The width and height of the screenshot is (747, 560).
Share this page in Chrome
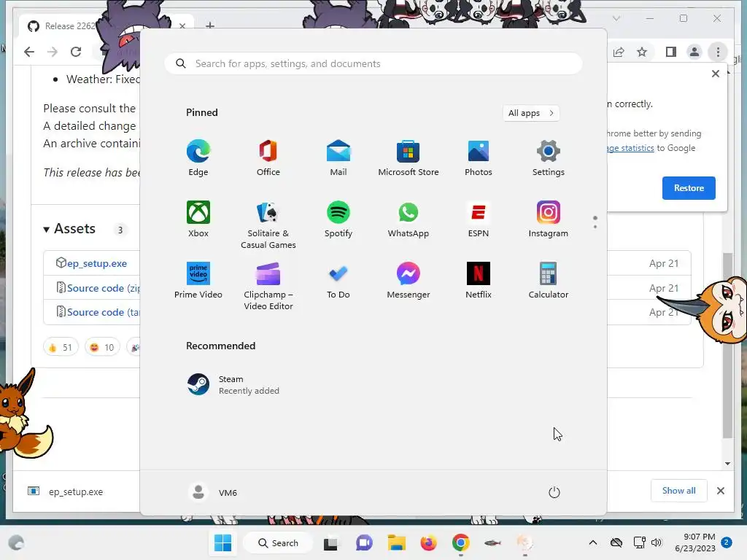619,52
